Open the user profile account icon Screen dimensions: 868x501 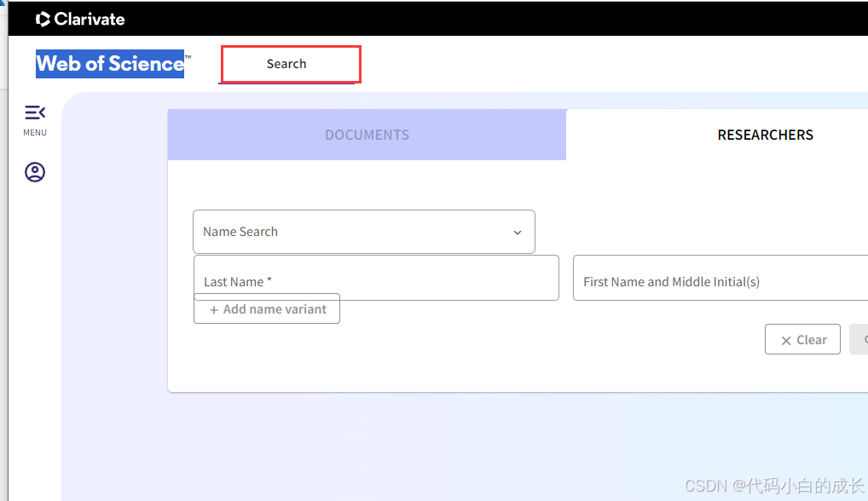(x=35, y=172)
